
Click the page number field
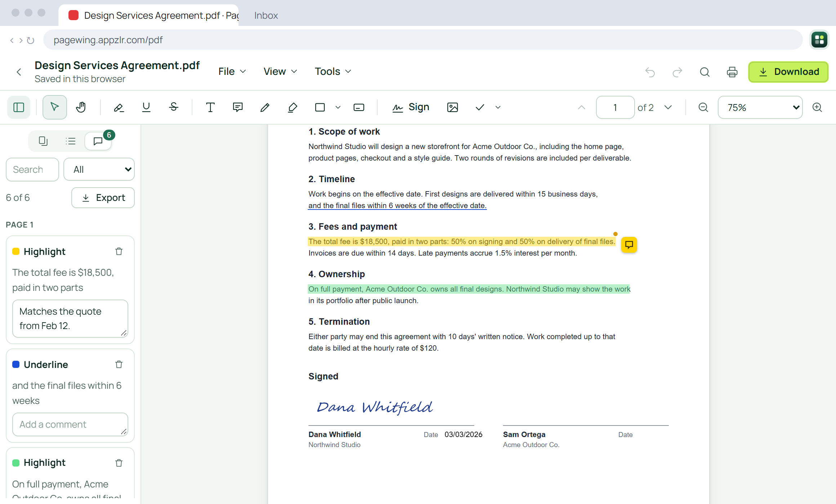615,107
